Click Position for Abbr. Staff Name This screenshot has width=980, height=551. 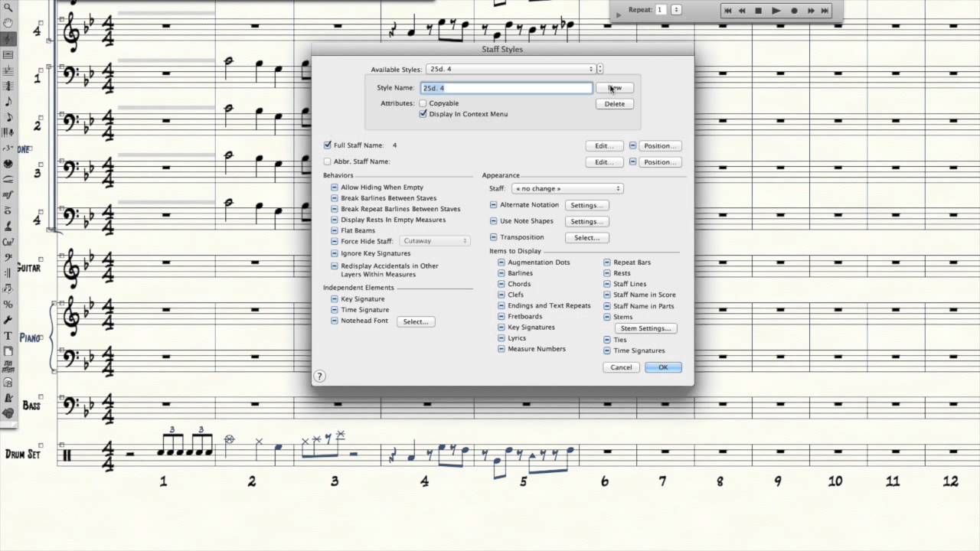click(660, 162)
